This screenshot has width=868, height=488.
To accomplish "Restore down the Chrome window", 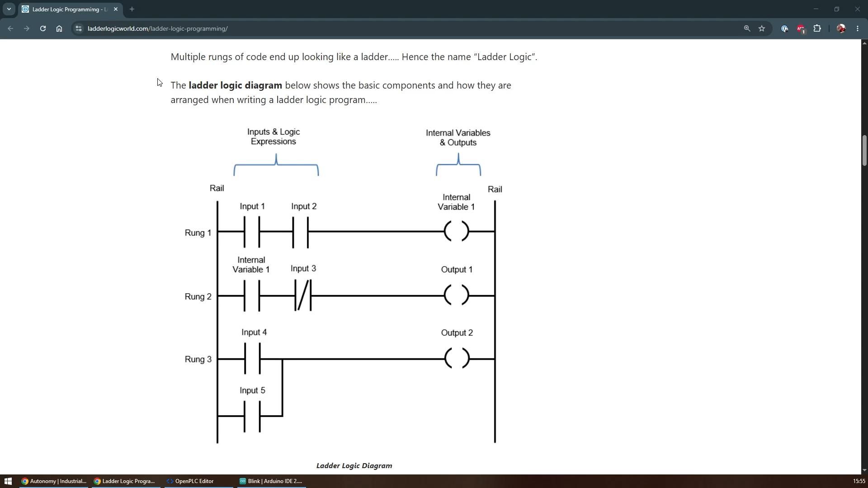I will tap(837, 9).
